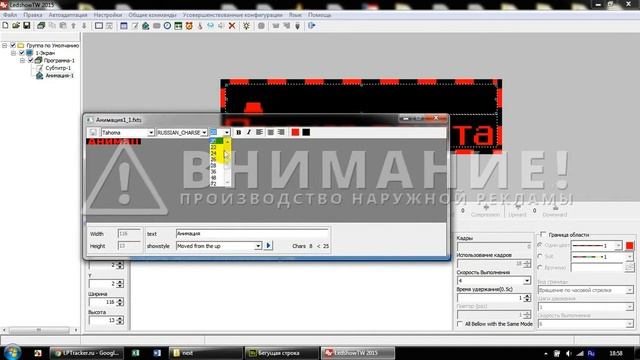
Task: Click the blue exit arrow toolbar icon
Action: pyautogui.click(x=311, y=26)
